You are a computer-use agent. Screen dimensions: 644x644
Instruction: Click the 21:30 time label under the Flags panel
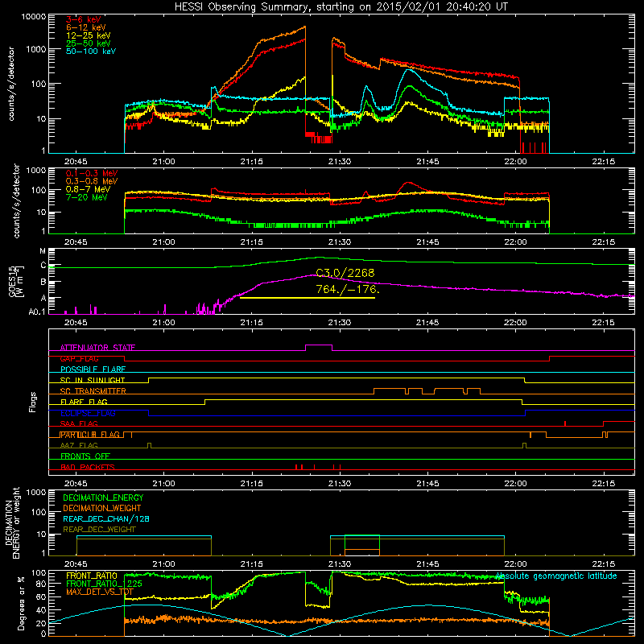coord(340,484)
